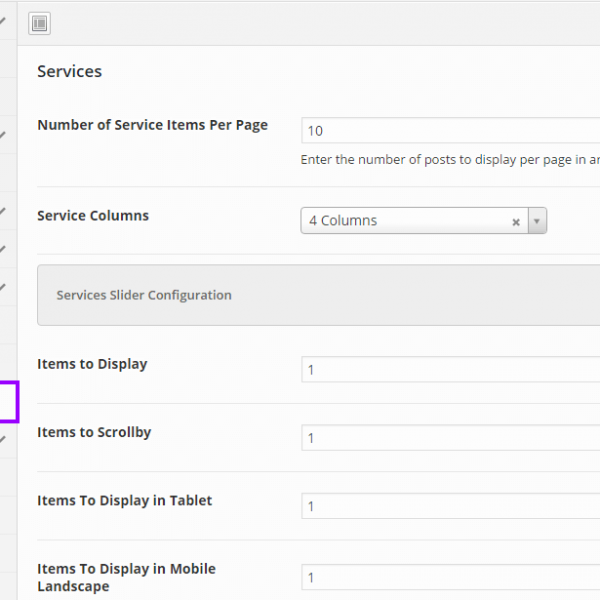Select the purple-outlined sidebar menu item
600x600 pixels.
8,401
